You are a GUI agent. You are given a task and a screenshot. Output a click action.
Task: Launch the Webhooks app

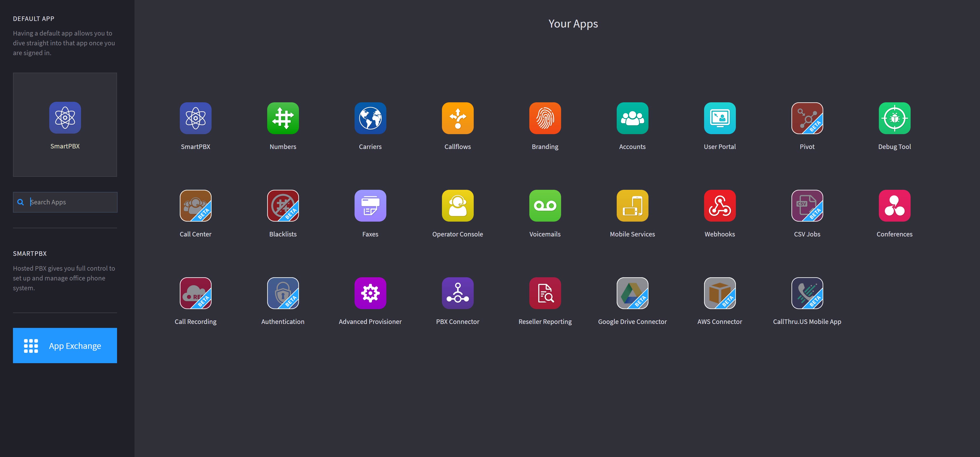tap(720, 206)
